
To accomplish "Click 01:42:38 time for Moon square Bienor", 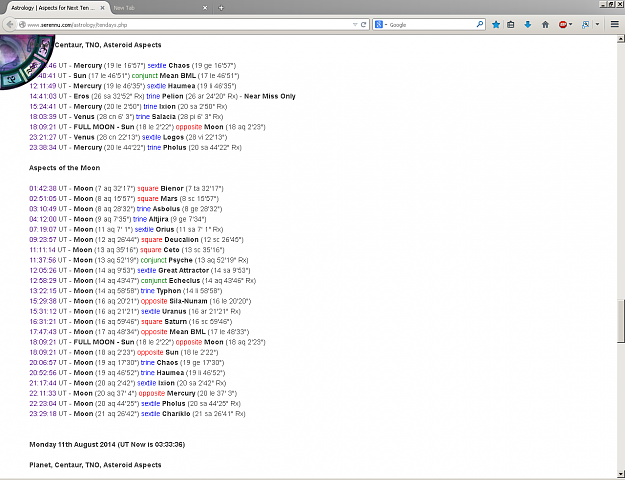I will [43, 189].
